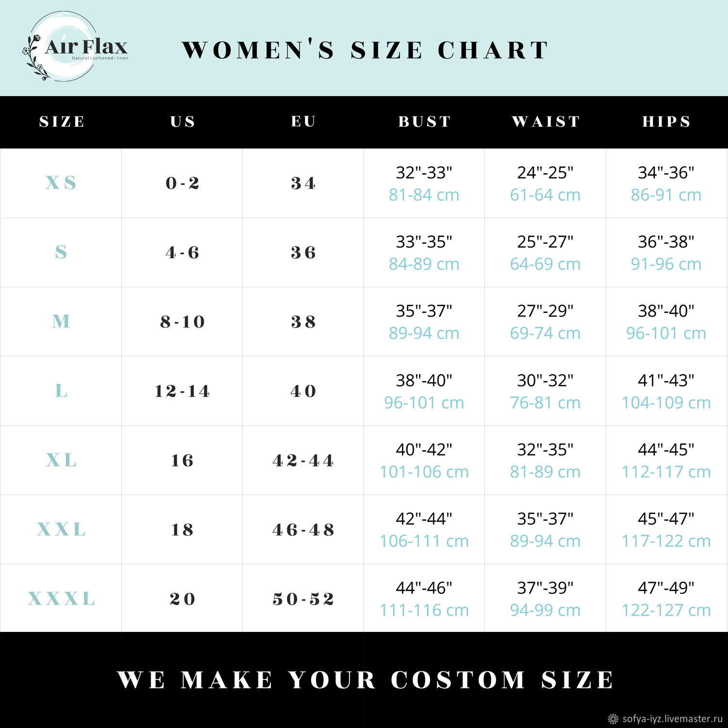Click the L size row label

(x=61, y=391)
